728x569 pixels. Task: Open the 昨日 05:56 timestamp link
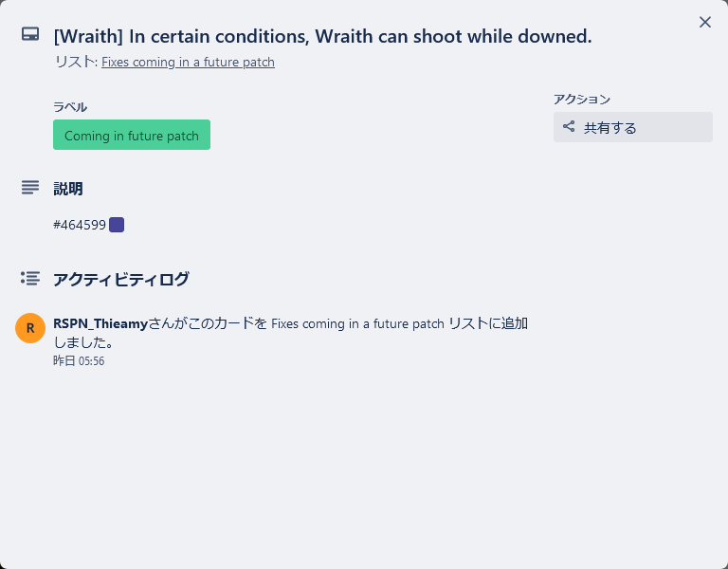[x=79, y=361]
